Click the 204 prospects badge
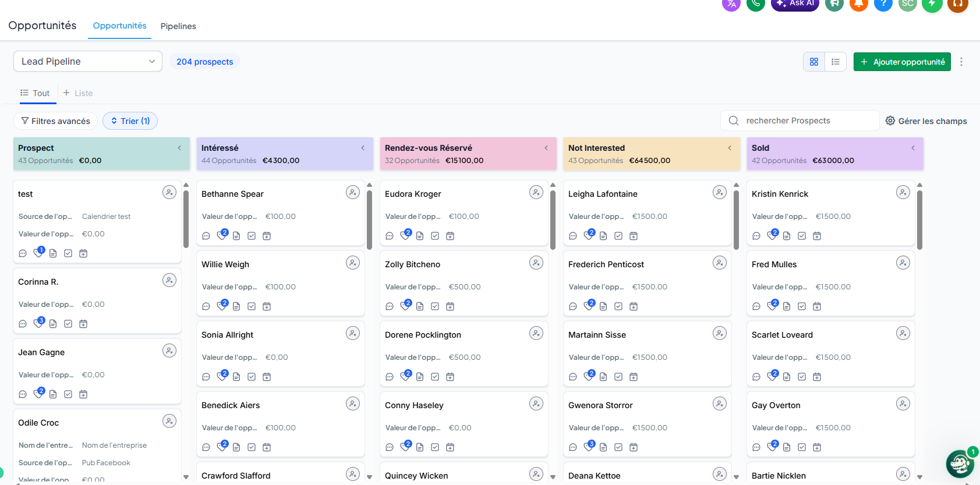Screen dimensions: 980x485 [205, 62]
